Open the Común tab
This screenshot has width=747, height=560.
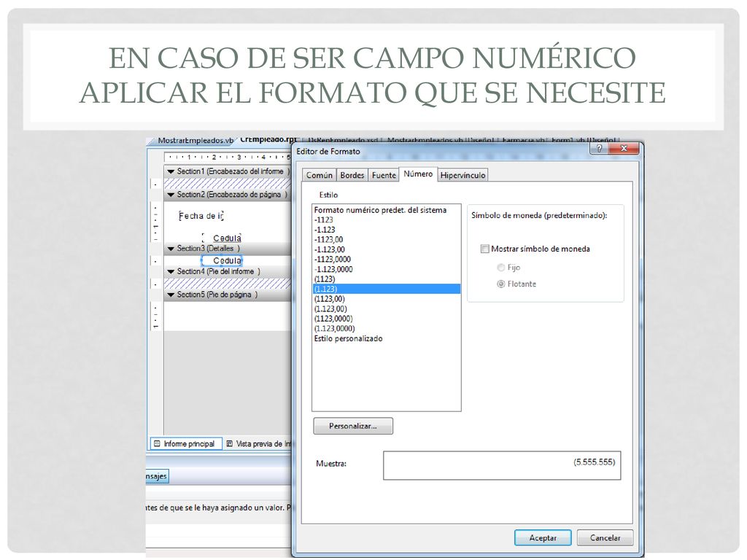pyautogui.click(x=320, y=175)
